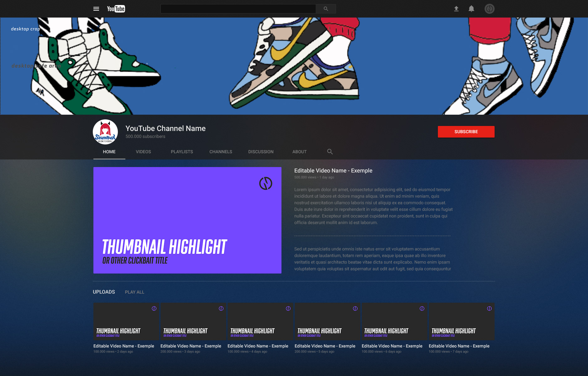Open the notifications bell
The height and width of the screenshot is (376, 588).
point(471,9)
